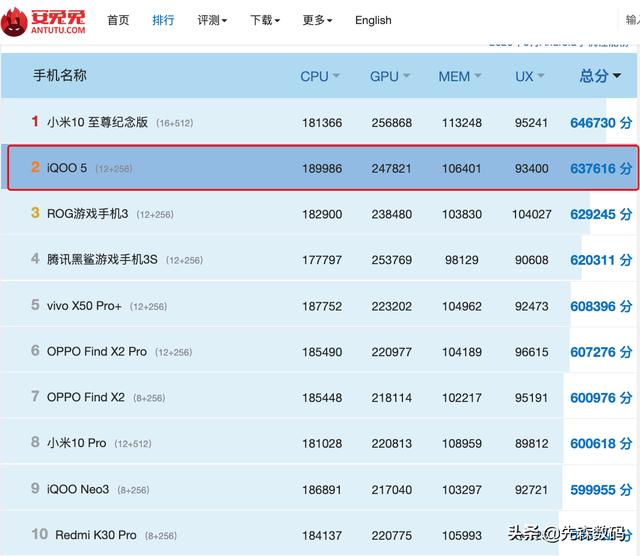
Task: Sort by the MEM column
Action: click(x=460, y=76)
